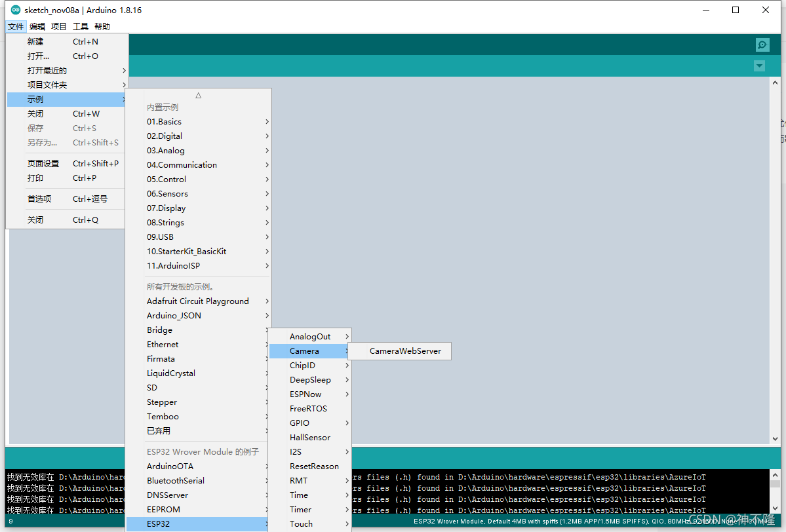The height and width of the screenshot is (532, 786).
Task: Open ESPNow ESP32 examples
Action: (310, 394)
